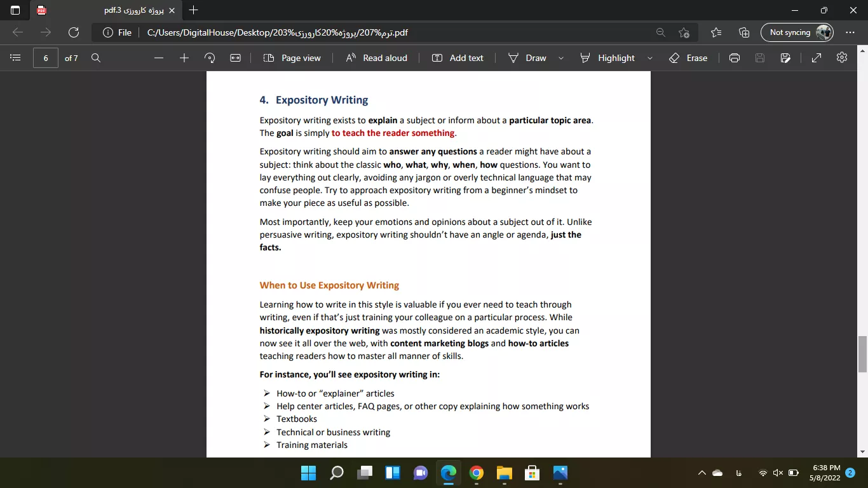
Task: Switch to Microsoft Edge on taskbar
Action: (x=449, y=473)
